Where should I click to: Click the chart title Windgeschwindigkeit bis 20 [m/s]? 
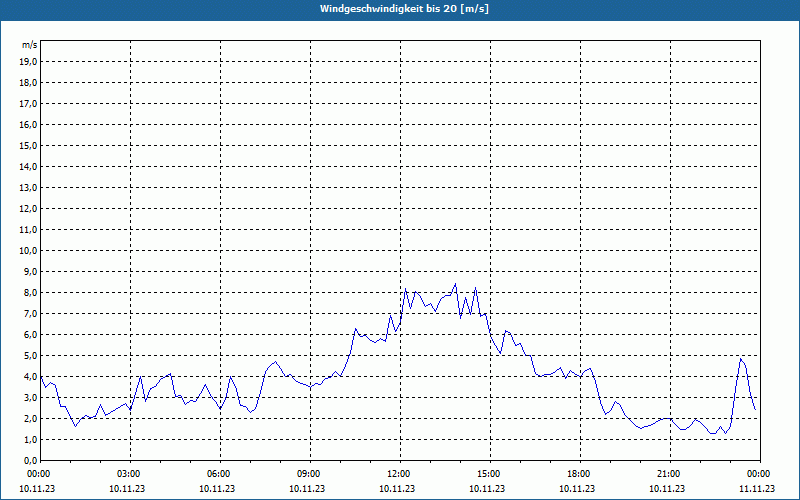[x=404, y=9]
